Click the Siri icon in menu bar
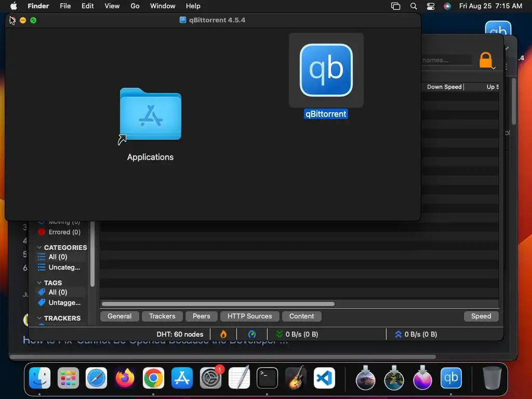This screenshot has height=399, width=532. tap(447, 6)
